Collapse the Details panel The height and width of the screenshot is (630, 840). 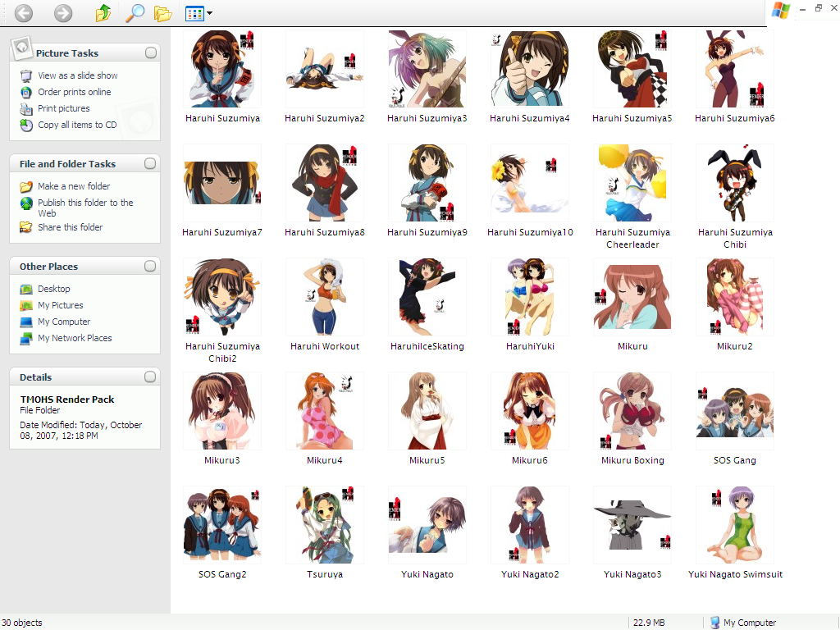(150, 377)
